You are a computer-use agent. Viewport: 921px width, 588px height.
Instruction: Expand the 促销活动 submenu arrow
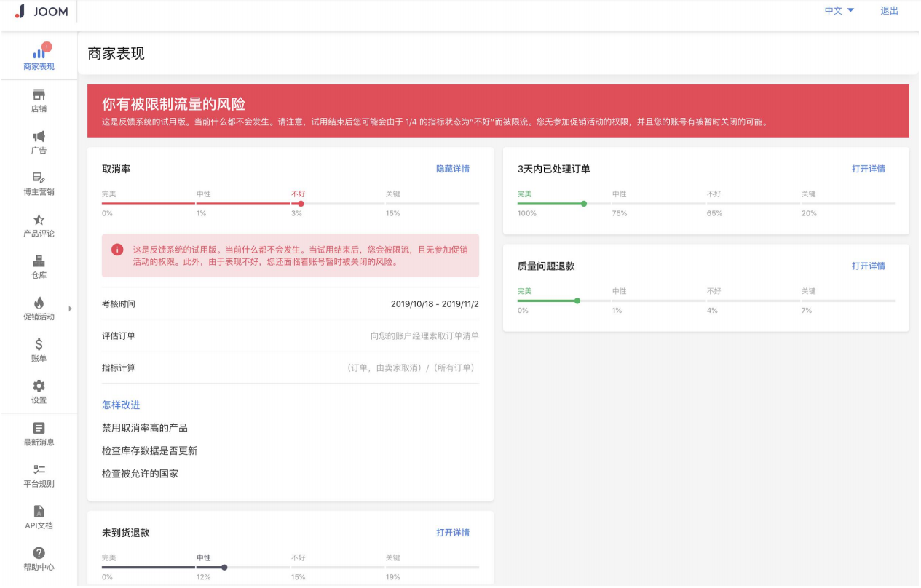pyautogui.click(x=71, y=308)
